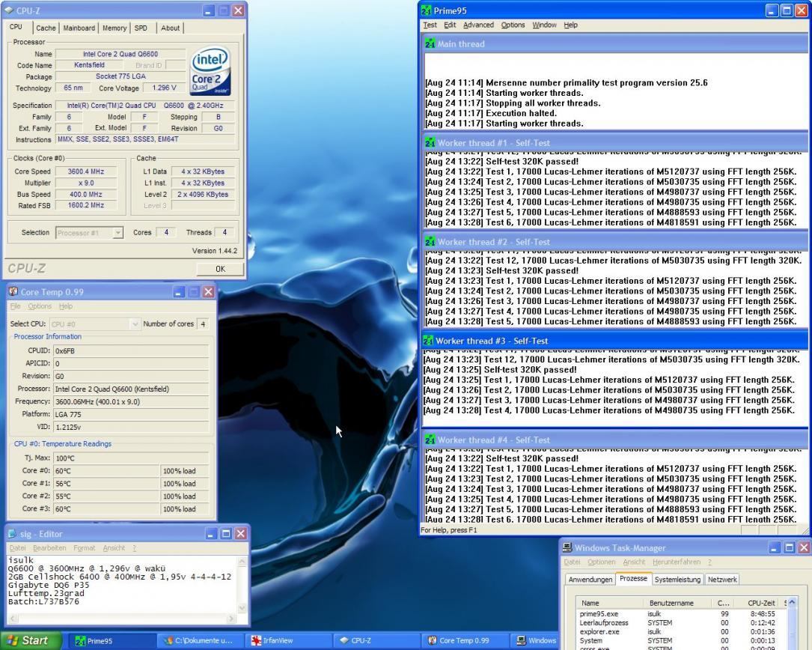Click the Worker thread #3 window icon

(x=428, y=341)
